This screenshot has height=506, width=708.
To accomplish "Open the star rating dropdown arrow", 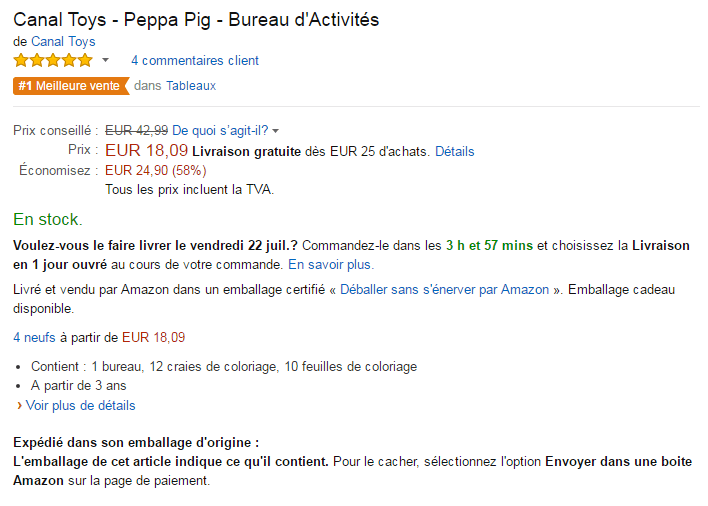I will click(x=105, y=61).
